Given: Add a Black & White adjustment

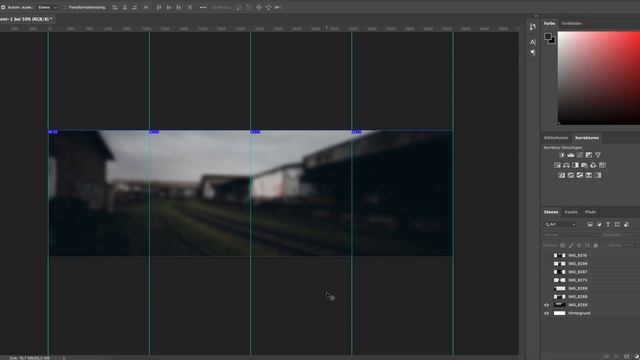Looking at the screenshot, I should pyautogui.click(x=575, y=165).
